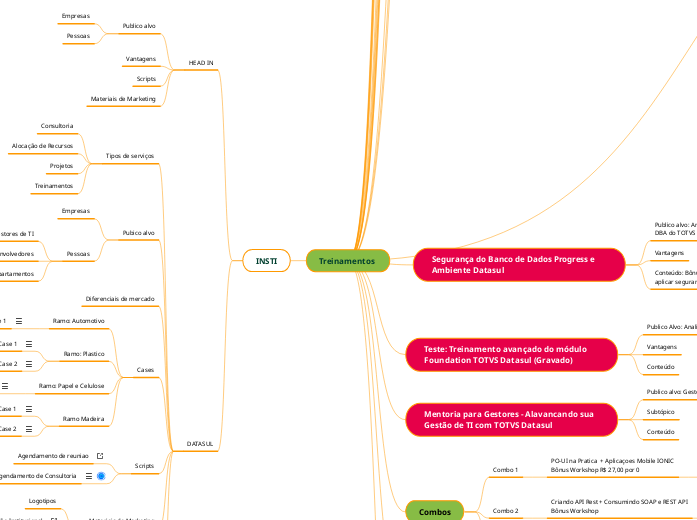The width and height of the screenshot is (697, 520).
Task: Select the HEAD IN branch
Action: coord(201,63)
